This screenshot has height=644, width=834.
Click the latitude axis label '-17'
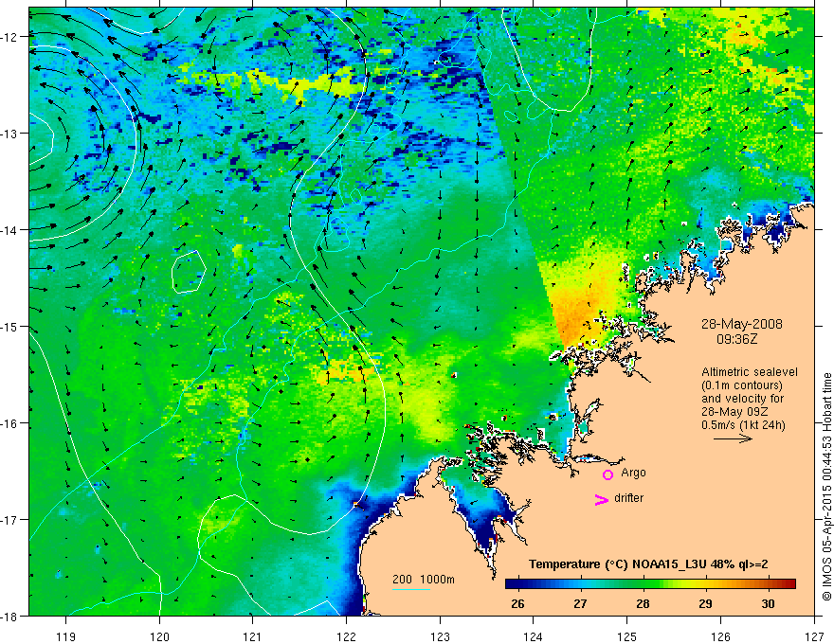point(9,520)
